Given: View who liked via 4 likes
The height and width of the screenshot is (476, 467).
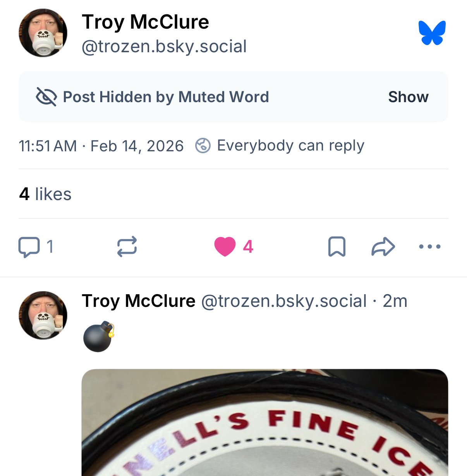Looking at the screenshot, I should click(45, 194).
